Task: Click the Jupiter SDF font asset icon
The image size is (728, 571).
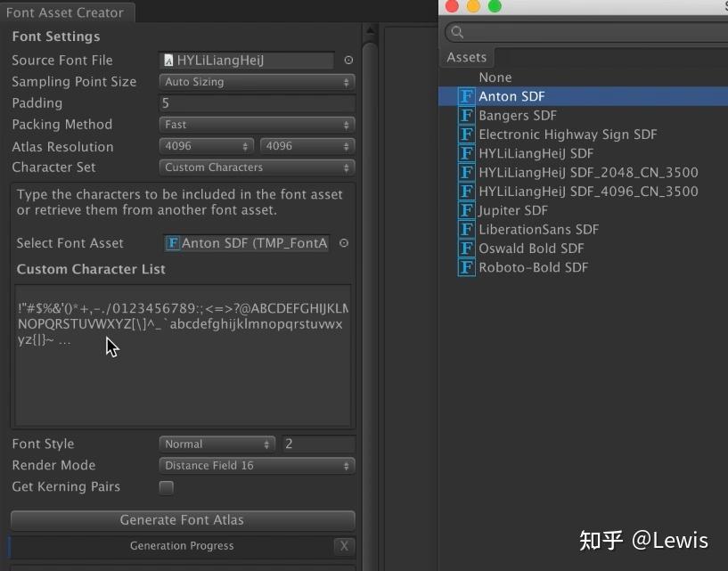Action: tap(465, 210)
